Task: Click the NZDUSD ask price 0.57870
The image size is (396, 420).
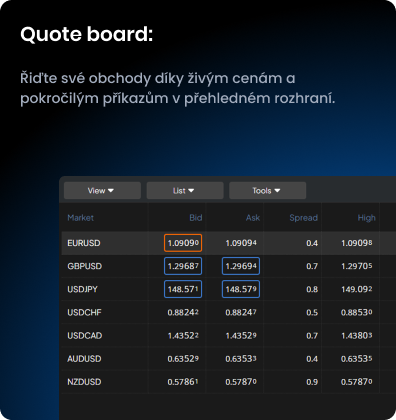Action: coord(241,382)
